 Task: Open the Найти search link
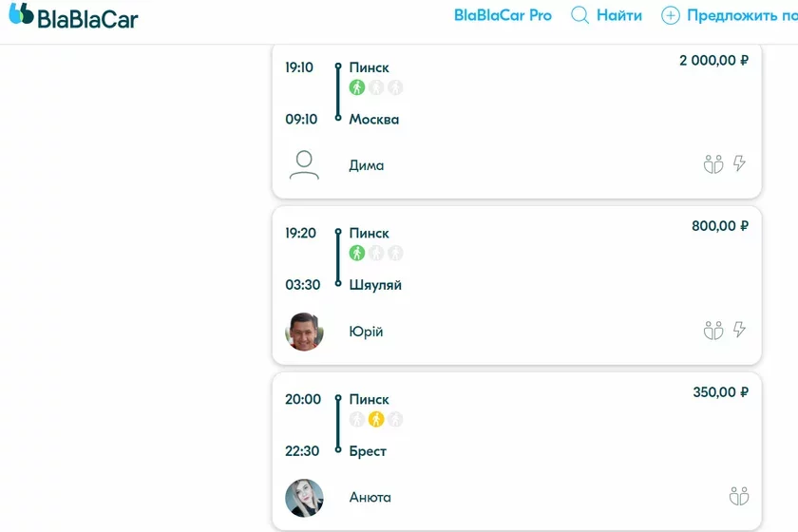coord(618,15)
